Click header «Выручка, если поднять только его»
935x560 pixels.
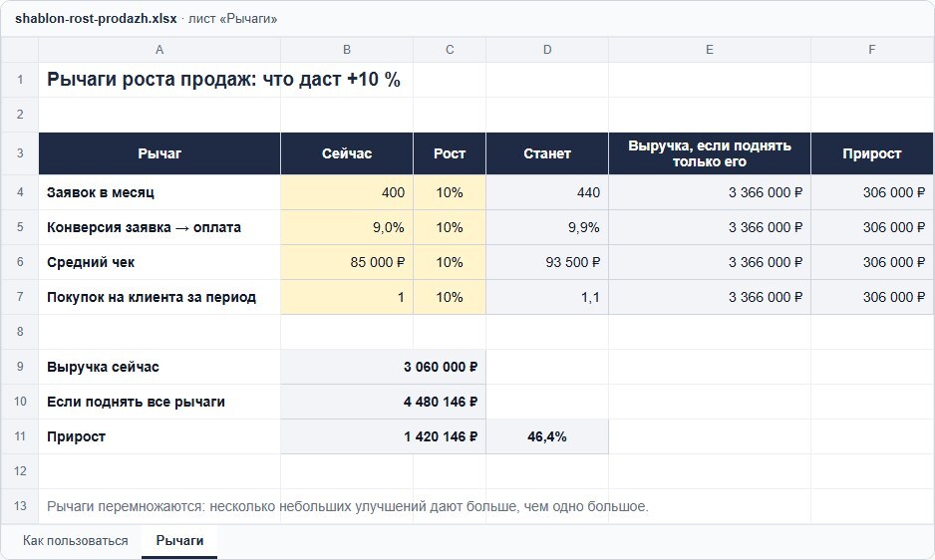[x=710, y=153]
